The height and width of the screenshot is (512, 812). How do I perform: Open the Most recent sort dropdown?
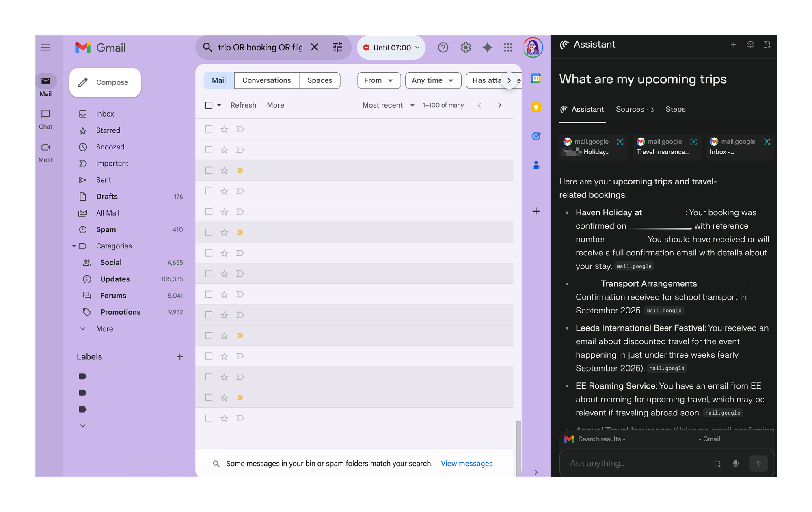coord(388,105)
